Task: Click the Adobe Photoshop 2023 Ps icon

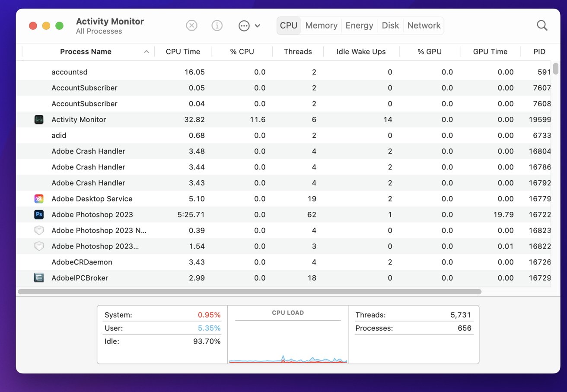Action: pos(39,214)
